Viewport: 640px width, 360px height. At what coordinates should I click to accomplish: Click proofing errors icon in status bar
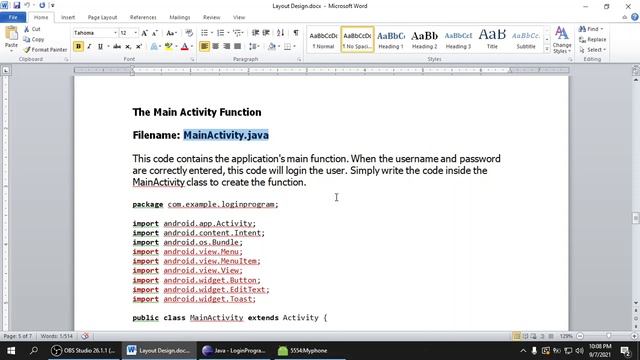85,336
